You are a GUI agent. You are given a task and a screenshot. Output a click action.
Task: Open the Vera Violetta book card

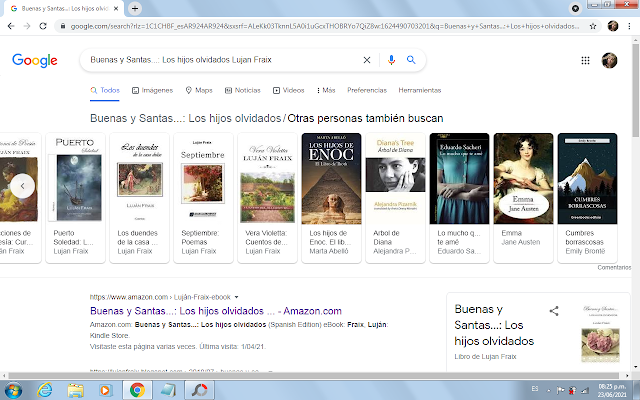click(267, 198)
